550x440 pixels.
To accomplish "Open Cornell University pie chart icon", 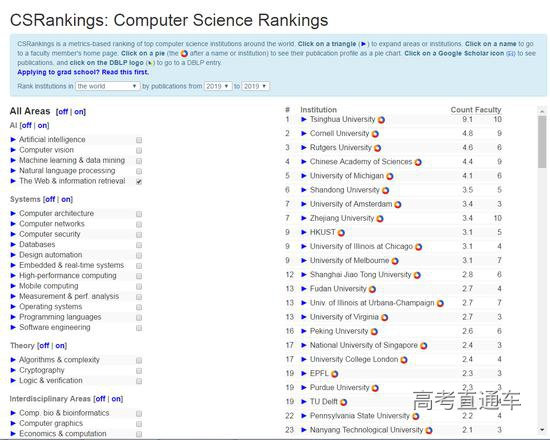I will (x=375, y=134).
